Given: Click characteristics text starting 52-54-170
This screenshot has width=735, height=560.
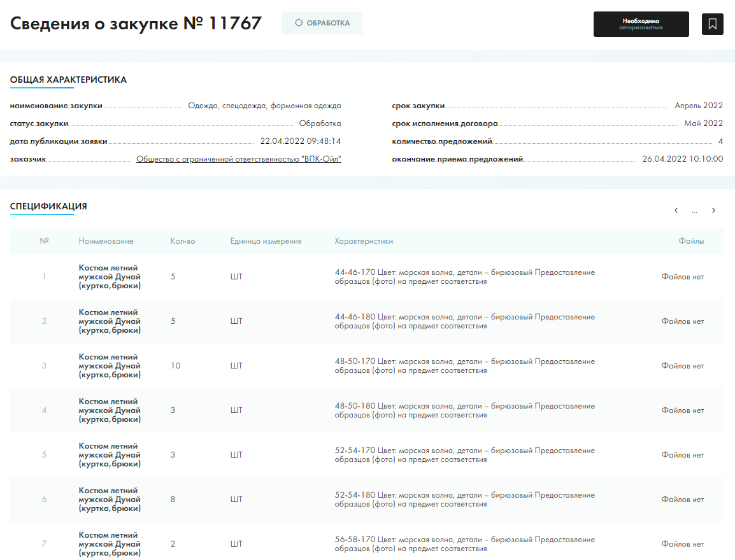Looking at the screenshot, I should click(x=464, y=454).
